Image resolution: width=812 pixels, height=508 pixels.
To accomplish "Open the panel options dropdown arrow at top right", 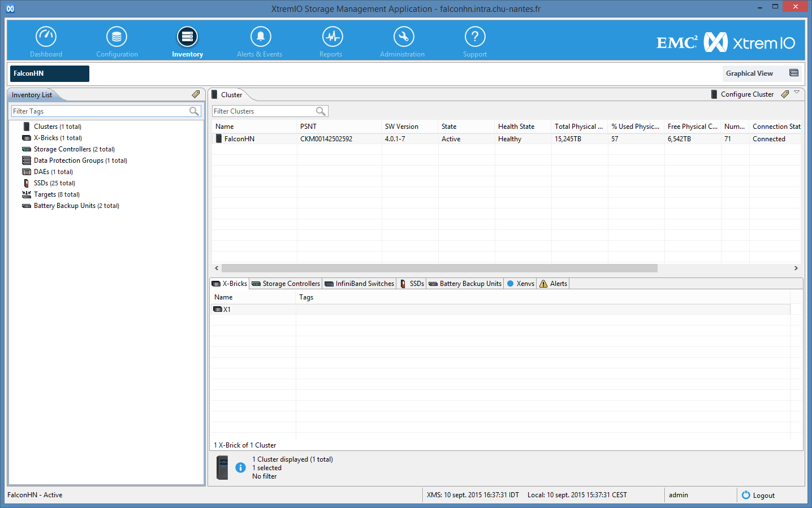I will pyautogui.click(x=797, y=92).
